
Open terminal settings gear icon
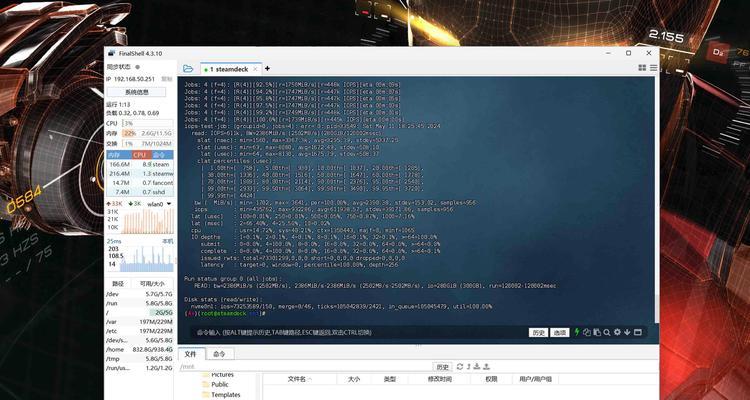coord(617,332)
